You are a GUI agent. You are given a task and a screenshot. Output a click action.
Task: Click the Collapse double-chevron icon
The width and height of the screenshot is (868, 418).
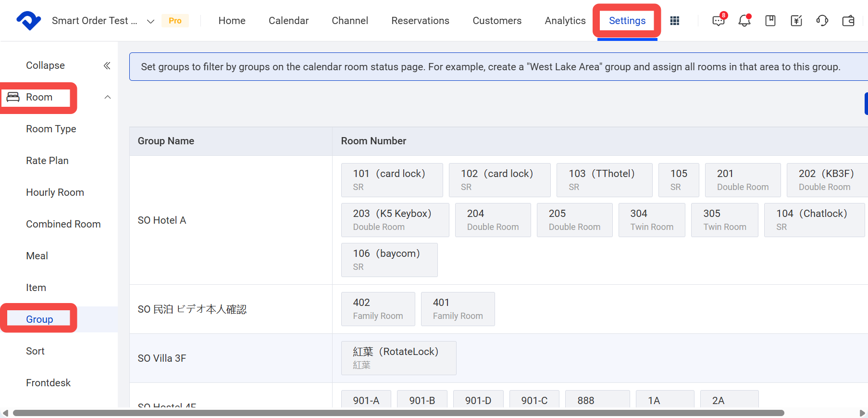pos(107,65)
